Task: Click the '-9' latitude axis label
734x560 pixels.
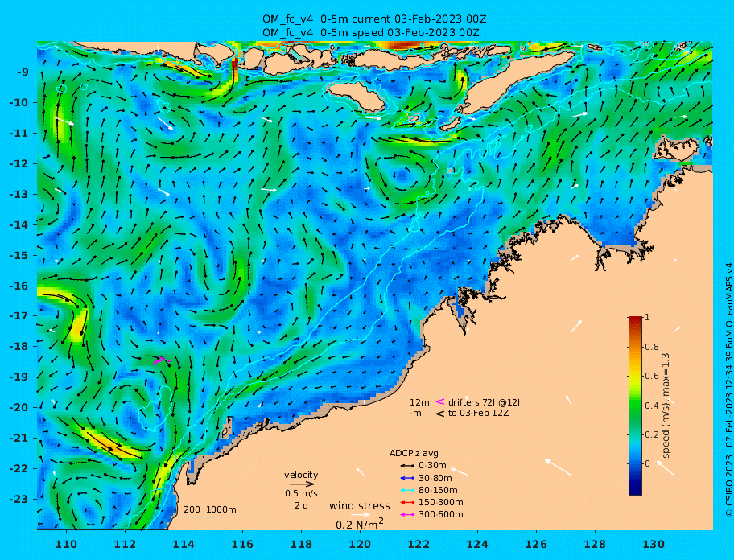Action: pyautogui.click(x=23, y=72)
